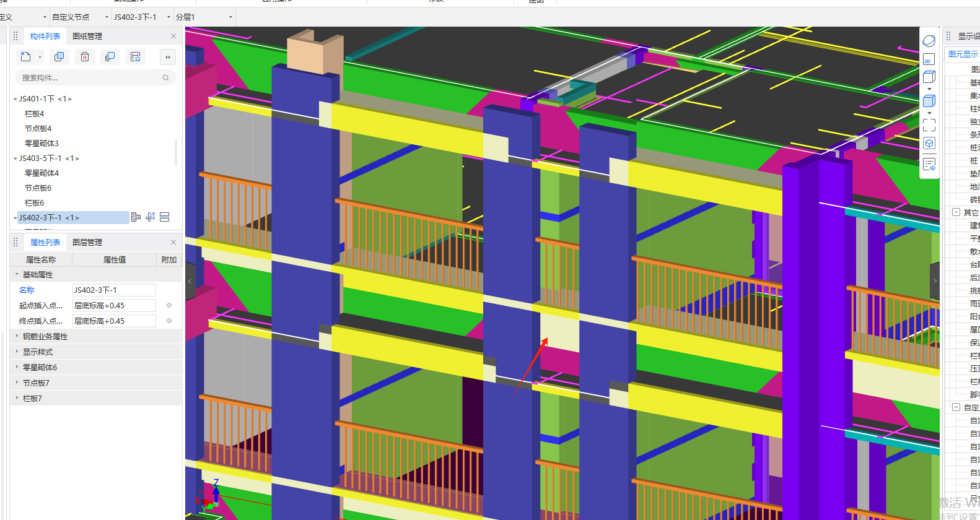Expand the 零星砌体6 property group
This screenshot has height=520, width=980.
17,367
